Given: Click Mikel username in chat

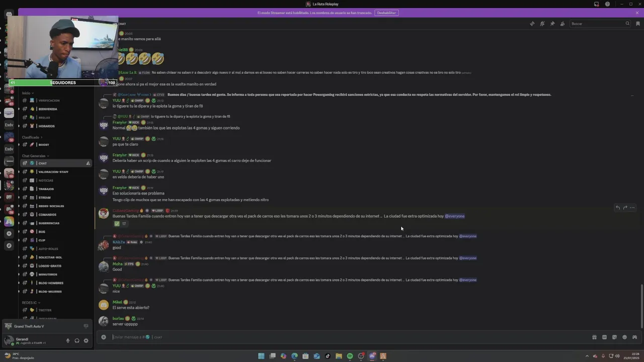Looking at the screenshot, I should tap(117, 302).
